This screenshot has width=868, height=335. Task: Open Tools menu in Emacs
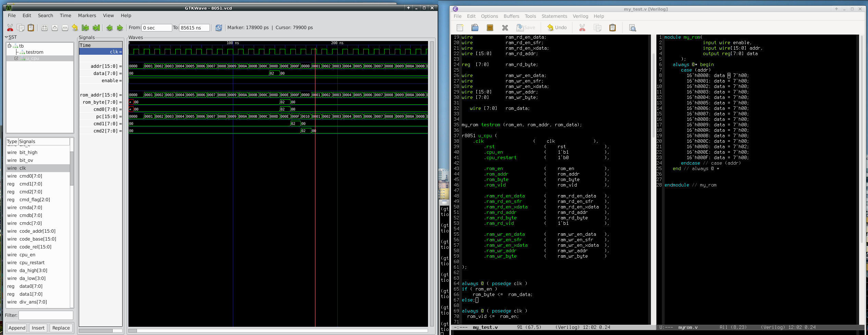530,16
